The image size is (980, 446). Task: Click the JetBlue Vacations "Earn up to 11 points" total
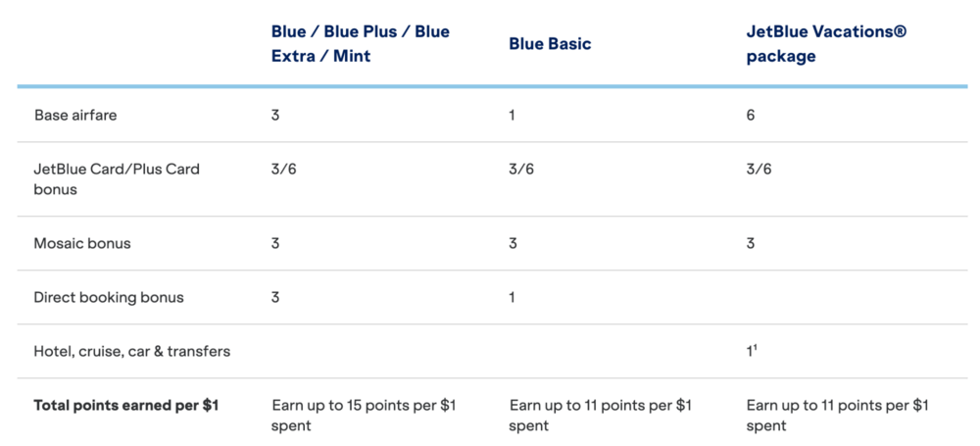[x=838, y=415]
